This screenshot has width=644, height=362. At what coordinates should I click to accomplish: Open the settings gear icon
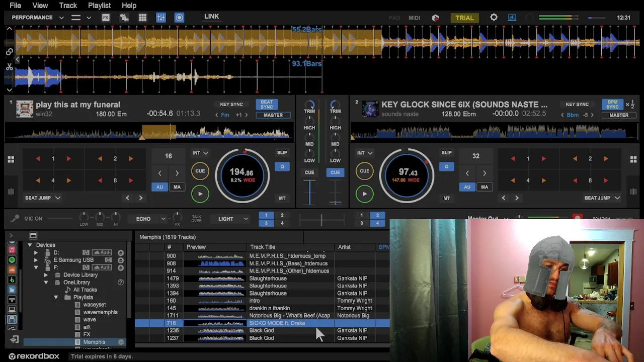click(x=494, y=18)
